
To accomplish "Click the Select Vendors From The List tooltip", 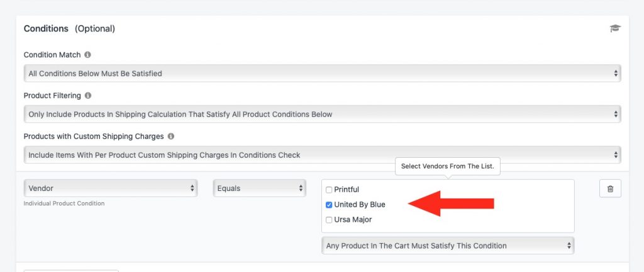I will (448, 166).
